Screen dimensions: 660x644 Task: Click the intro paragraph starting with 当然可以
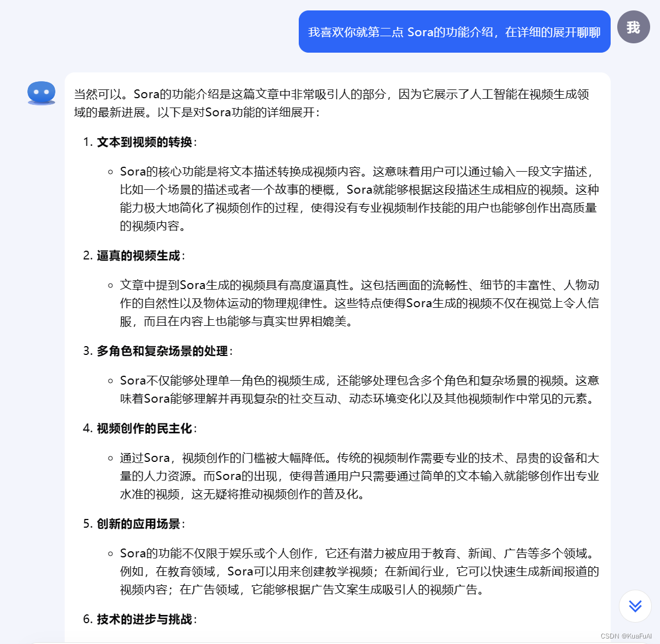332,103
